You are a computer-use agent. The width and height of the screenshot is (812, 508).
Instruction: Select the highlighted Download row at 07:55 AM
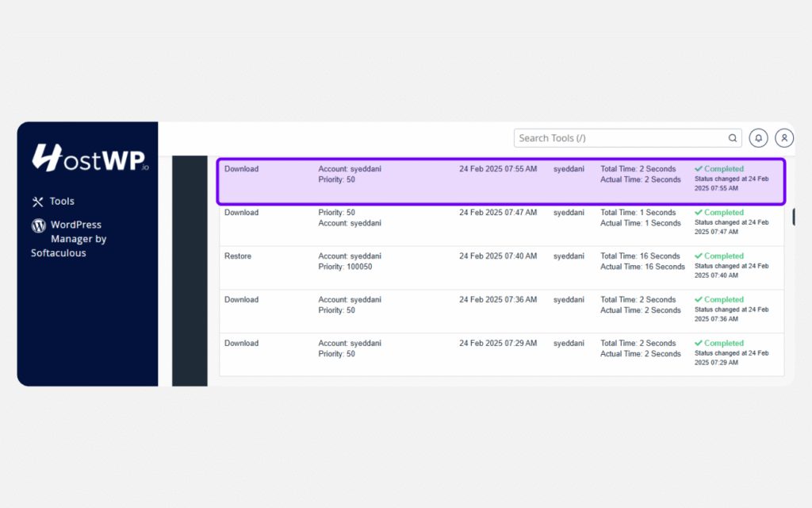point(241,169)
